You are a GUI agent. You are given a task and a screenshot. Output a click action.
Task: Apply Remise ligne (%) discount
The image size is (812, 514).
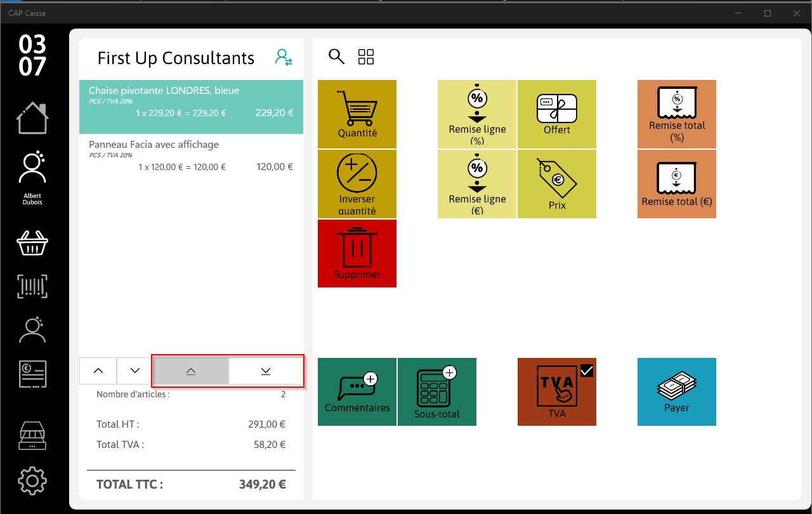(477, 114)
